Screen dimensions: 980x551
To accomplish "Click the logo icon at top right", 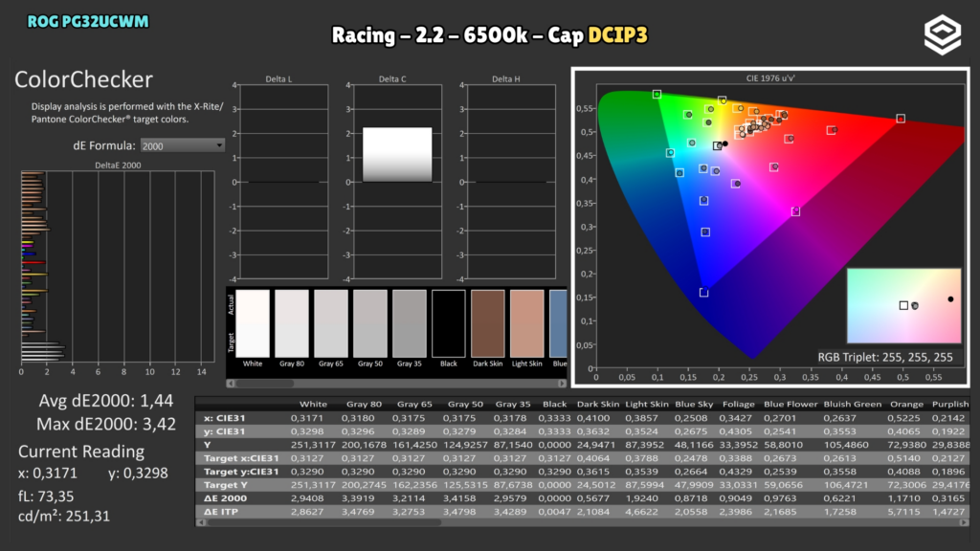I will [x=943, y=34].
